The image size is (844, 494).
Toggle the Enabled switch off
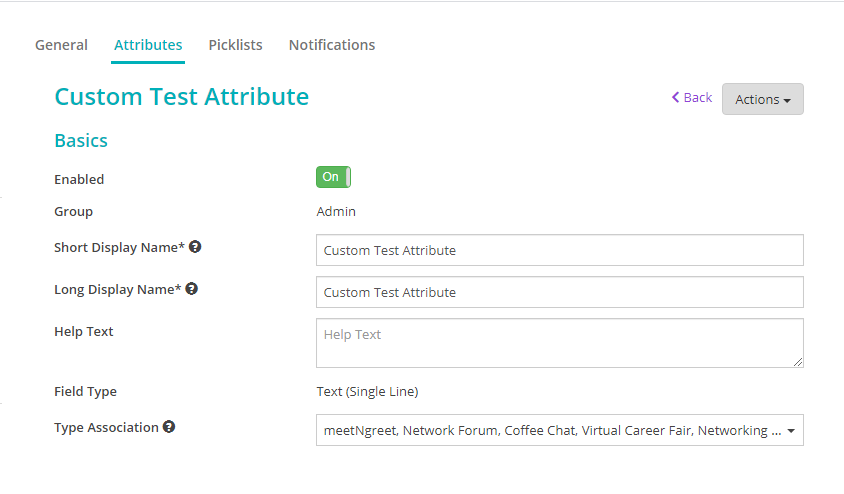(x=333, y=177)
